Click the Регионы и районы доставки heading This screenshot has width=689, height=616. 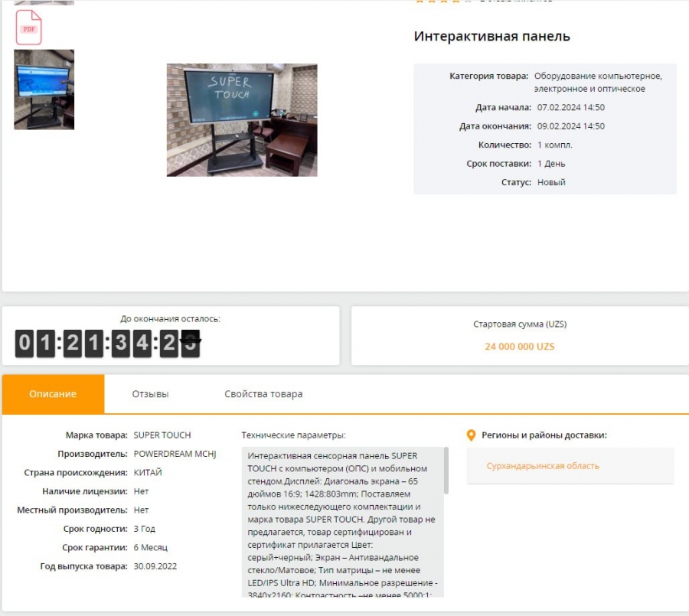coord(544,435)
